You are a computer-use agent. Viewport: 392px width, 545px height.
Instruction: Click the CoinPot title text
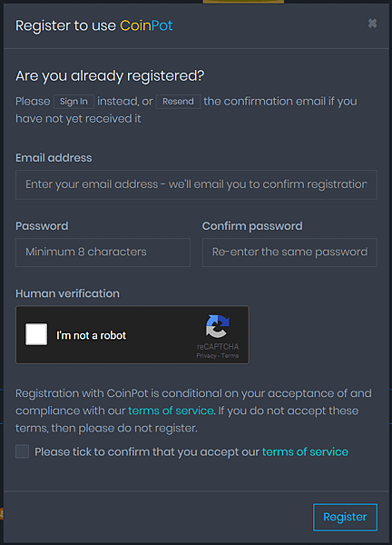coord(146,25)
